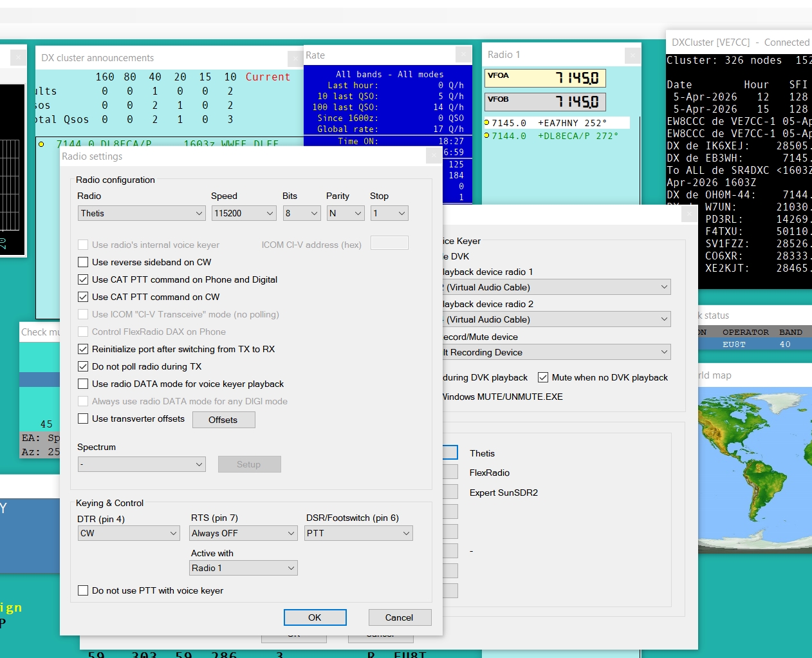Open the Active with Radio 1 dropdown
This screenshot has height=658, width=812.
[x=243, y=568]
